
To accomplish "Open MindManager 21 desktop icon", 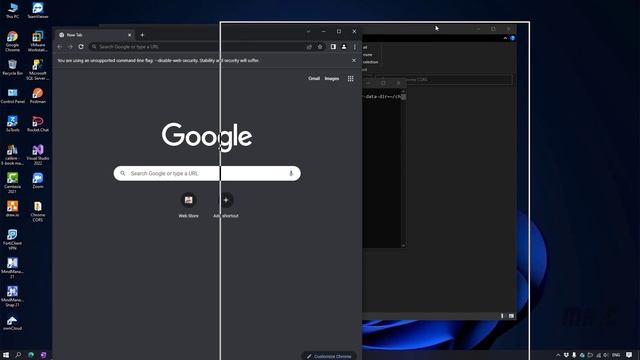I will (12, 268).
